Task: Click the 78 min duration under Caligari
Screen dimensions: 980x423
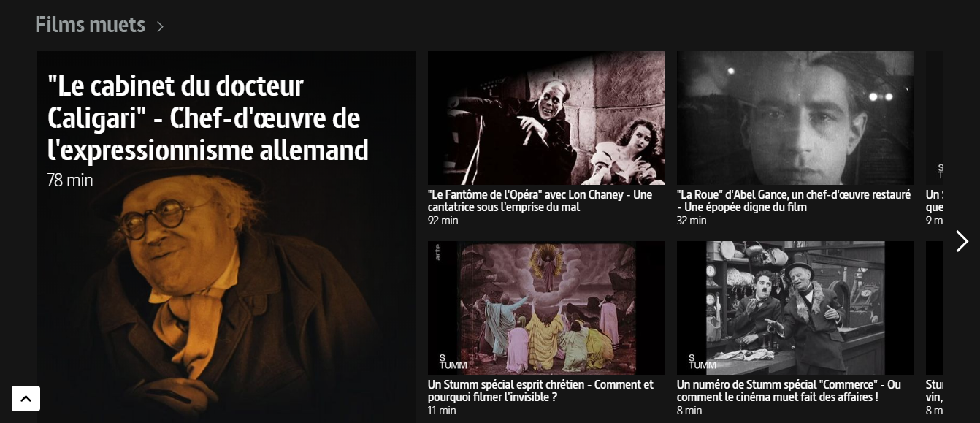Action: [70, 180]
